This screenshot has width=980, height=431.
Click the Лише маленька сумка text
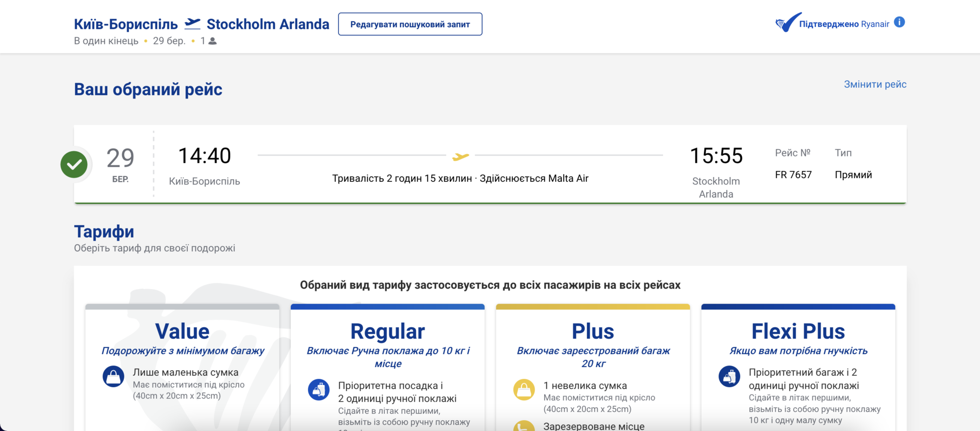(x=186, y=372)
